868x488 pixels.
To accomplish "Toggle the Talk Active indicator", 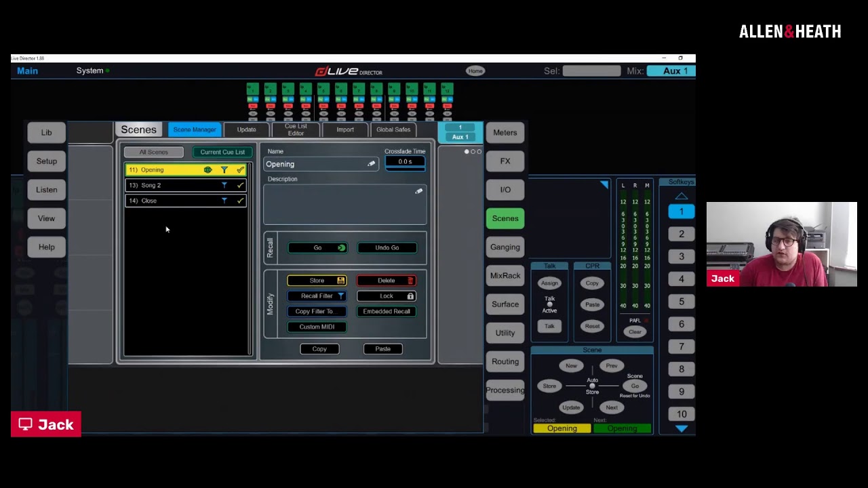I will point(549,305).
